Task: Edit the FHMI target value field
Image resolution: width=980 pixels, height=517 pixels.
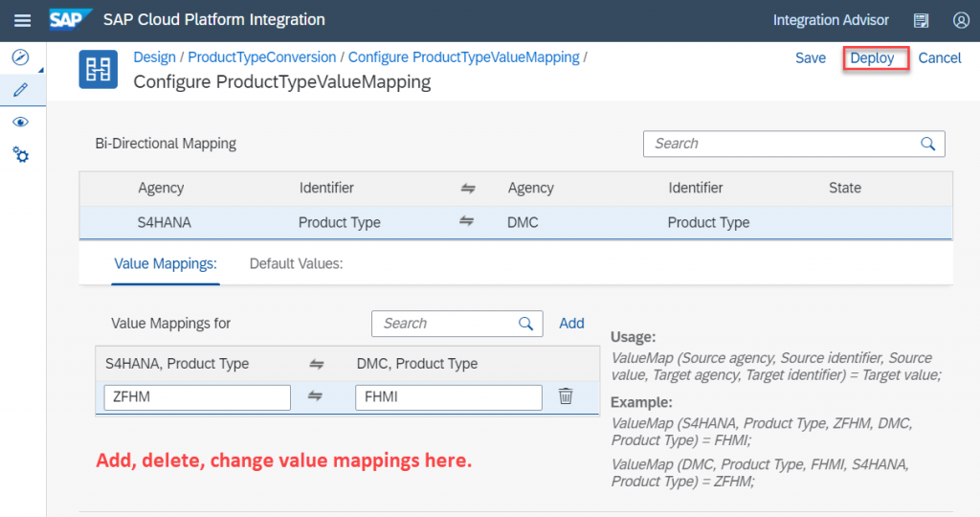Action: coord(449,397)
